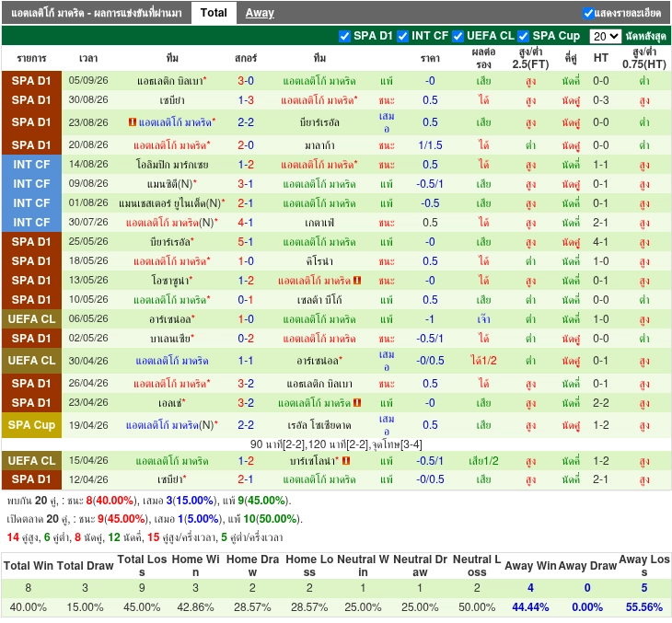The image size is (672, 623).
Task: Click the UEFA CL label on 06/05/26
Action: click(31, 319)
